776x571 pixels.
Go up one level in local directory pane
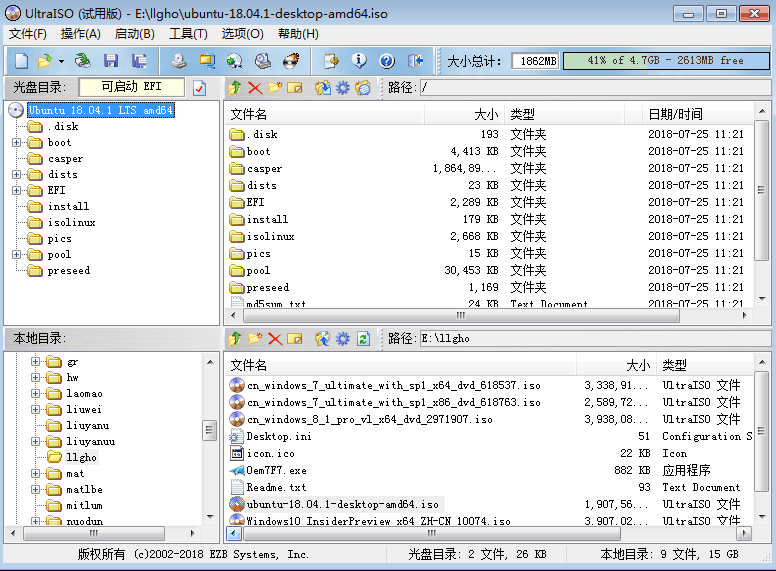pos(235,339)
